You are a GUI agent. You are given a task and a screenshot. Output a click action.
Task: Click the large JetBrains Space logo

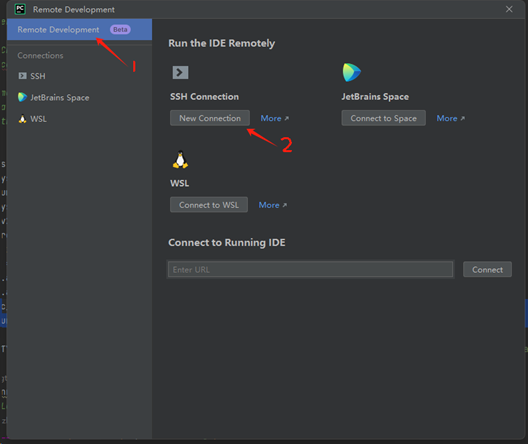click(x=352, y=72)
